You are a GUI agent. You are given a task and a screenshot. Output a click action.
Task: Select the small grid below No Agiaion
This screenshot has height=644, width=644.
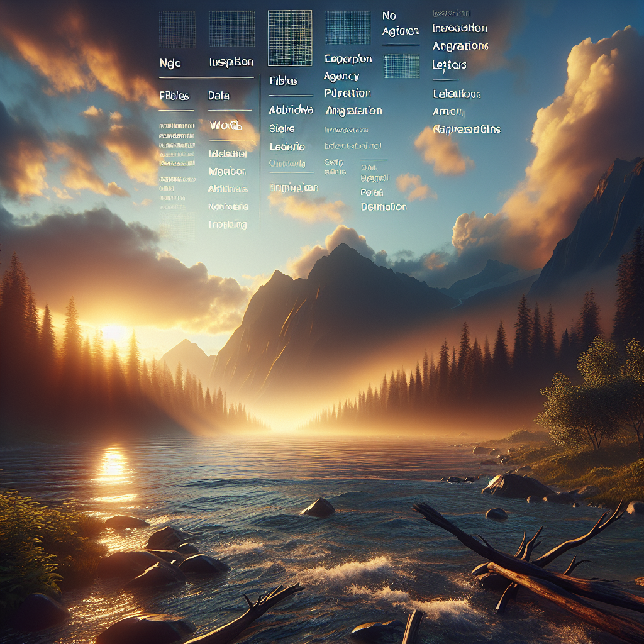click(x=401, y=66)
